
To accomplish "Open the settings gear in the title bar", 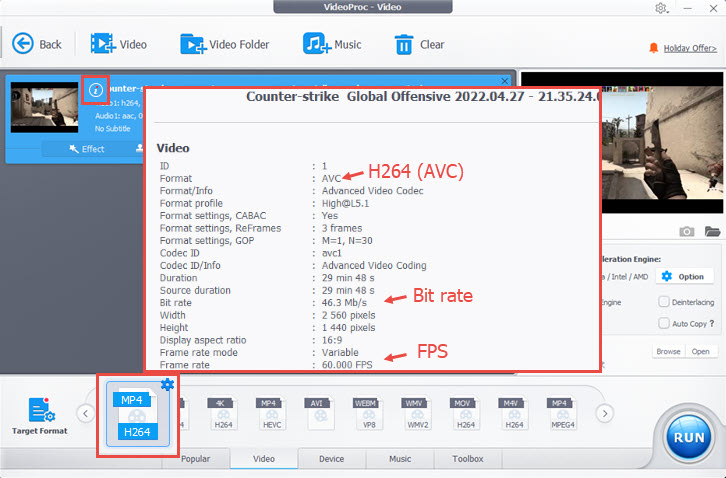I will [x=661, y=8].
